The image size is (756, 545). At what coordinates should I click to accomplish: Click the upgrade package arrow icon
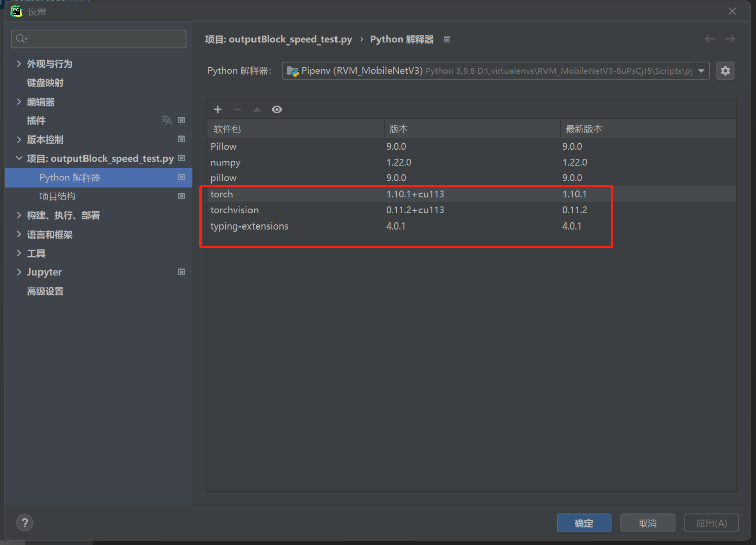[x=257, y=109]
